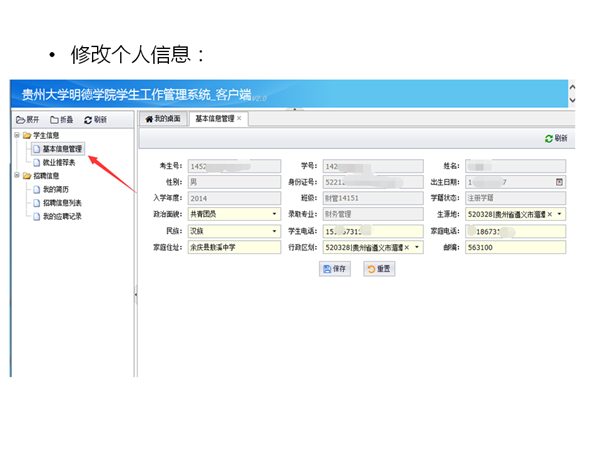Clear the 生源地 selection with the X
The width and height of the screenshot is (600, 450).
pos(549,214)
